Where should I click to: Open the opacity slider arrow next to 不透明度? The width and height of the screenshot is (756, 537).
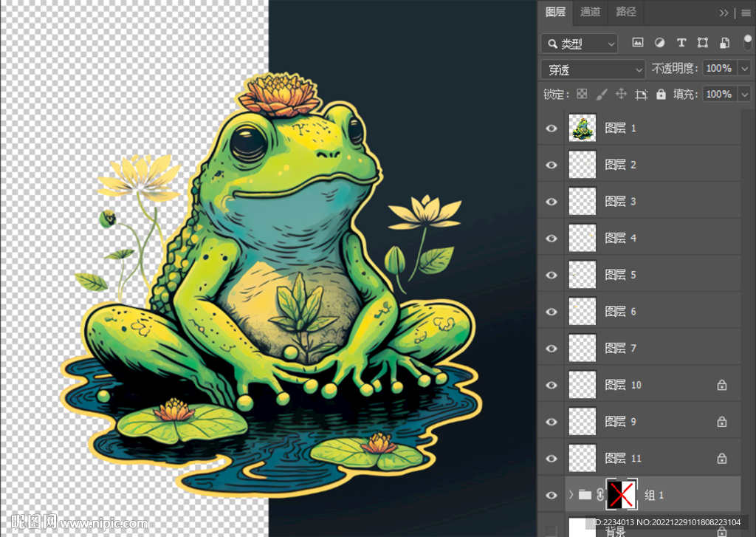744,69
